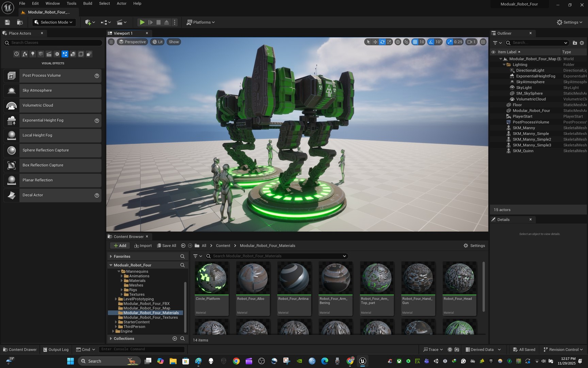This screenshot has height=368, width=588.
Task: Click the Stop playback button
Action: [159, 22]
